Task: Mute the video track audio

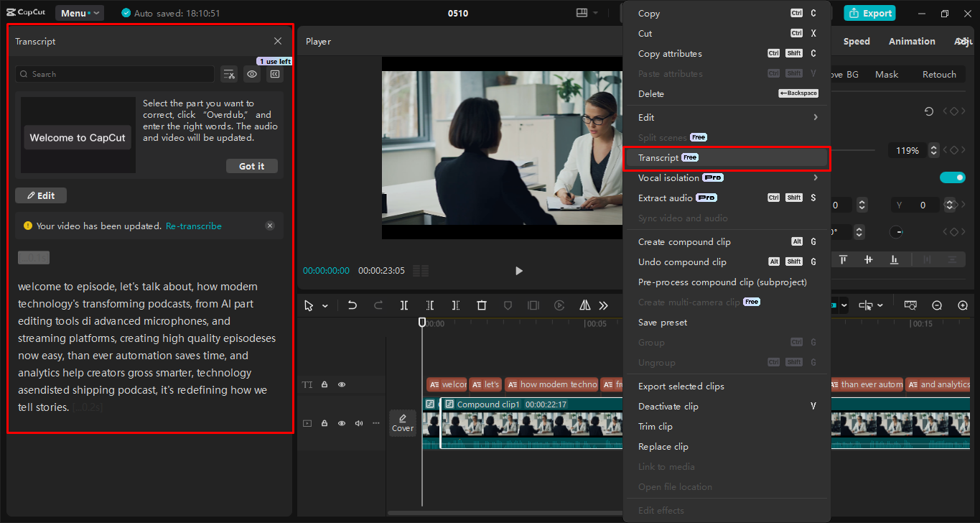Action: (358, 423)
